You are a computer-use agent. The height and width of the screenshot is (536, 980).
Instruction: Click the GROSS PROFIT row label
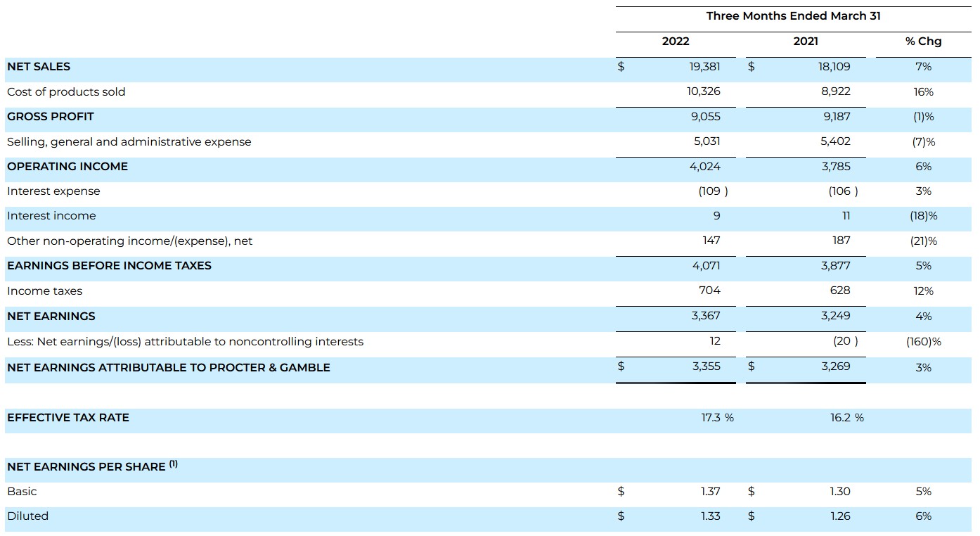click(51, 117)
